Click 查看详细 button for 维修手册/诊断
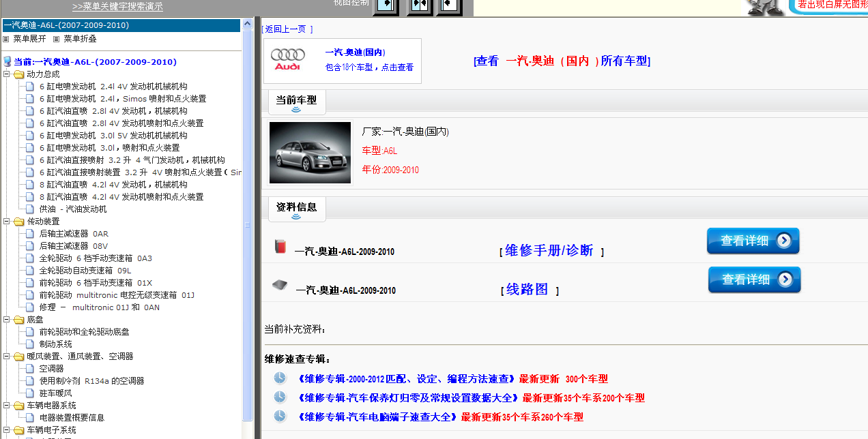 tap(753, 241)
